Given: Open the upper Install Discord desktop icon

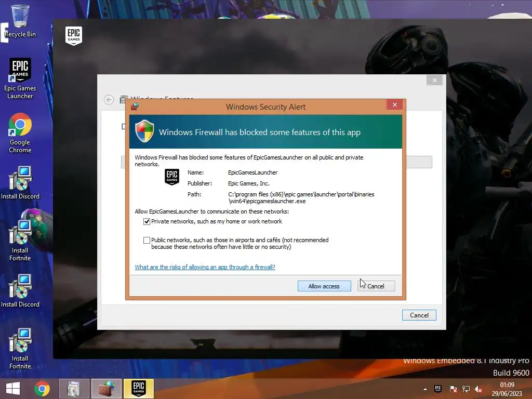Looking at the screenshot, I should [20, 182].
